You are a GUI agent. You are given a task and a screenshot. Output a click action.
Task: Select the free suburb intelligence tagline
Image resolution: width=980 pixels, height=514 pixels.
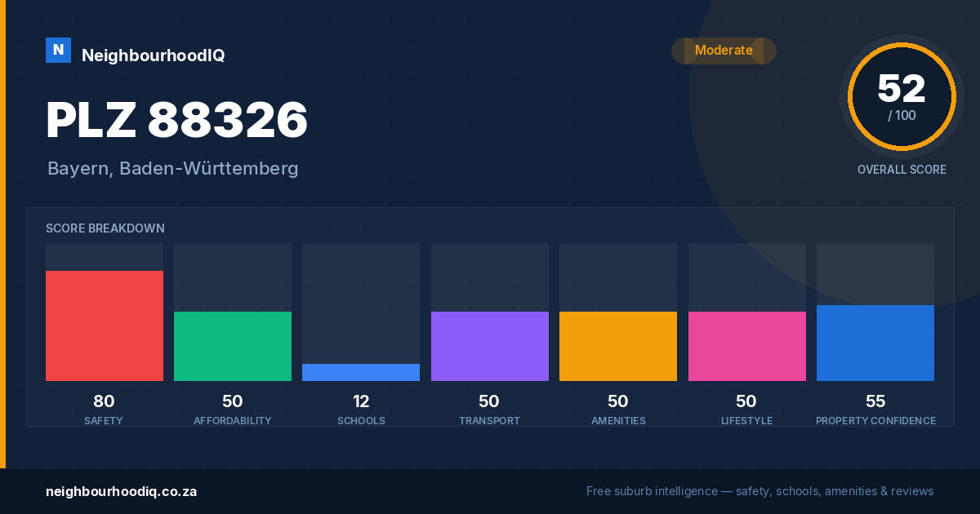tap(759, 491)
